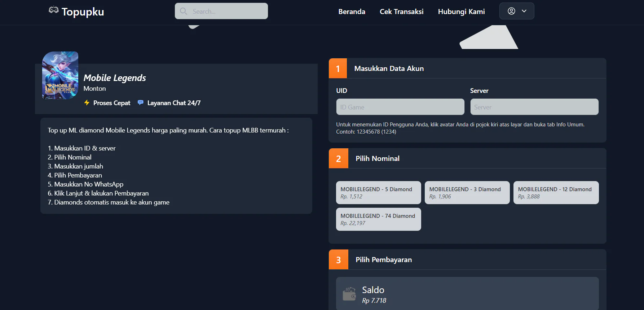Click step '6. Klik Lanjut & lakukan Pembayaran'
The height and width of the screenshot is (310, 644).
[98, 193]
